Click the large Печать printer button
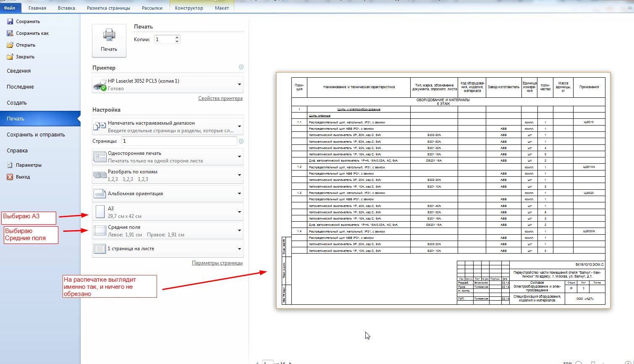The height and width of the screenshot is (364, 634). pyautogui.click(x=109, y=40)
